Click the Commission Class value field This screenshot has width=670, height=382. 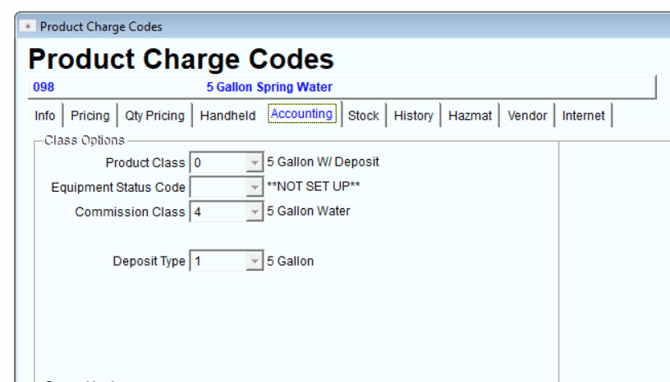(218, 212)
